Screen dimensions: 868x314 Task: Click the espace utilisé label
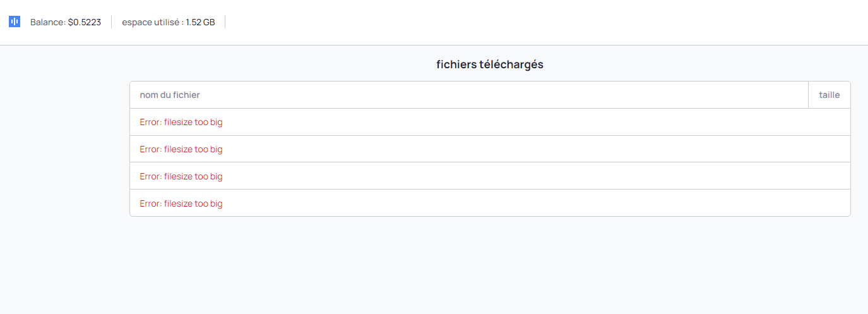(153, 22)
